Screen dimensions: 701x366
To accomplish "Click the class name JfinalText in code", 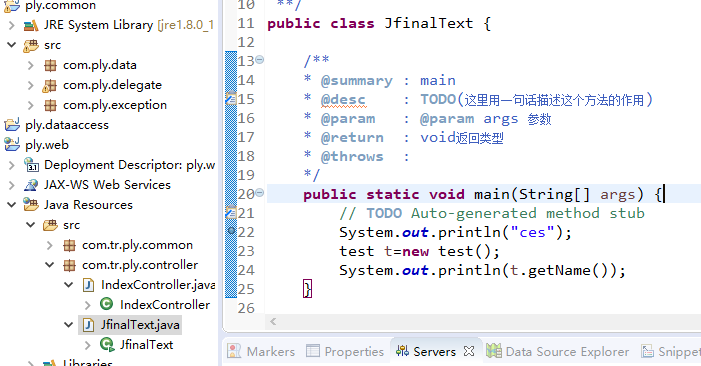I will tap(428, 23).
